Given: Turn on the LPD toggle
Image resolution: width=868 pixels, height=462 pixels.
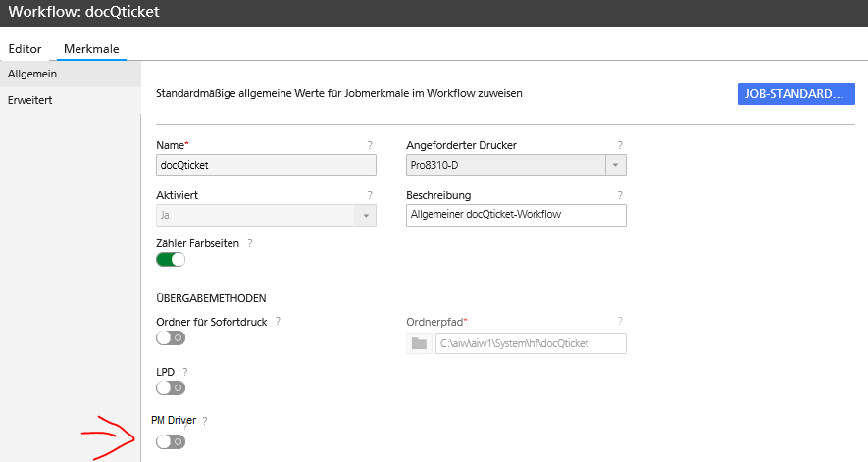Looking at the screenshot, I should coord(171,388).
